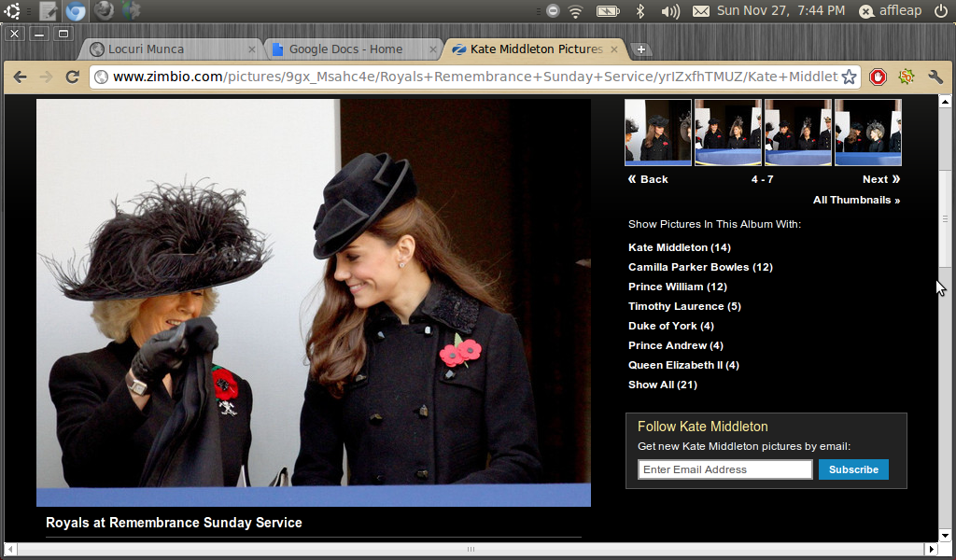Image resolution: width=956 pixels, height=560 pixels.
Task: Open the fourth album thumbnail
Action: click(x=868, y=133)
